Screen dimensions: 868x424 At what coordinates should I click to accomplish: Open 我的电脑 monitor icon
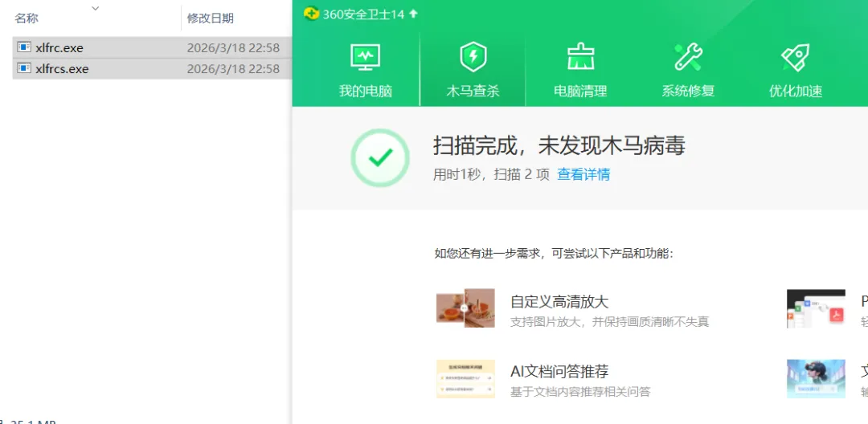click(366, 58)
